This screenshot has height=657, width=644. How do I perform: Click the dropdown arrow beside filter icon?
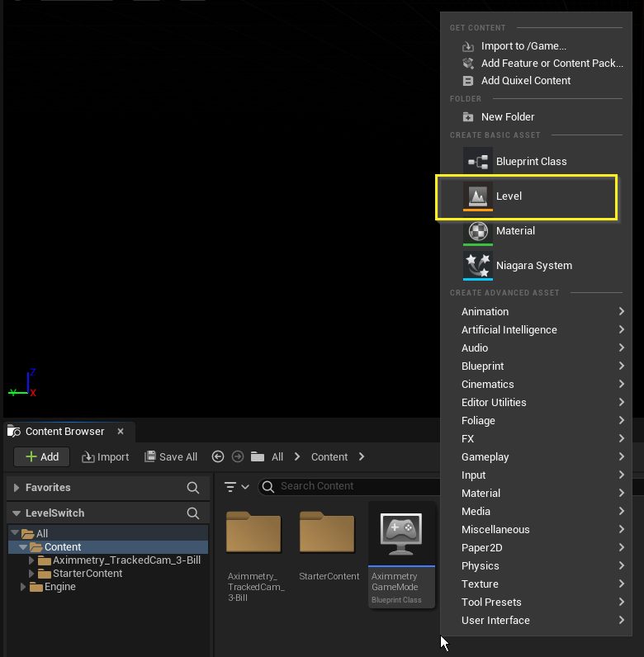[x=245, y=486]
